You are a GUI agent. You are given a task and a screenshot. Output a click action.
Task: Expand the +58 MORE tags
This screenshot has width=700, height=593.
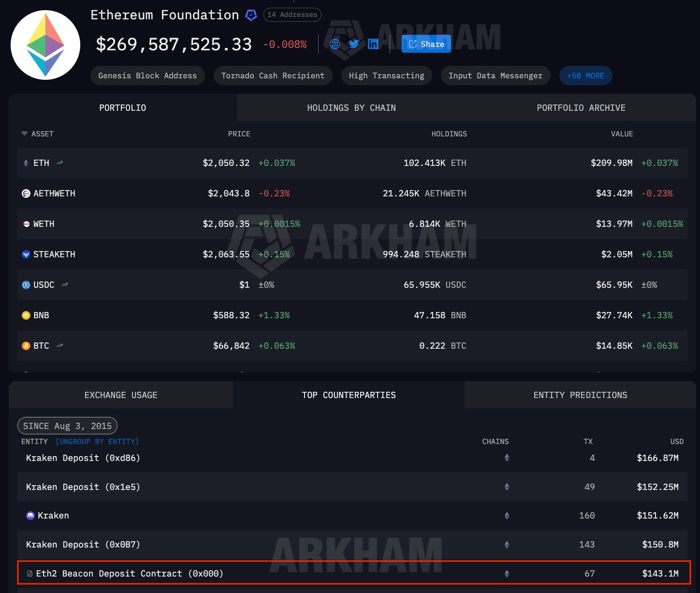pos(585,75)
